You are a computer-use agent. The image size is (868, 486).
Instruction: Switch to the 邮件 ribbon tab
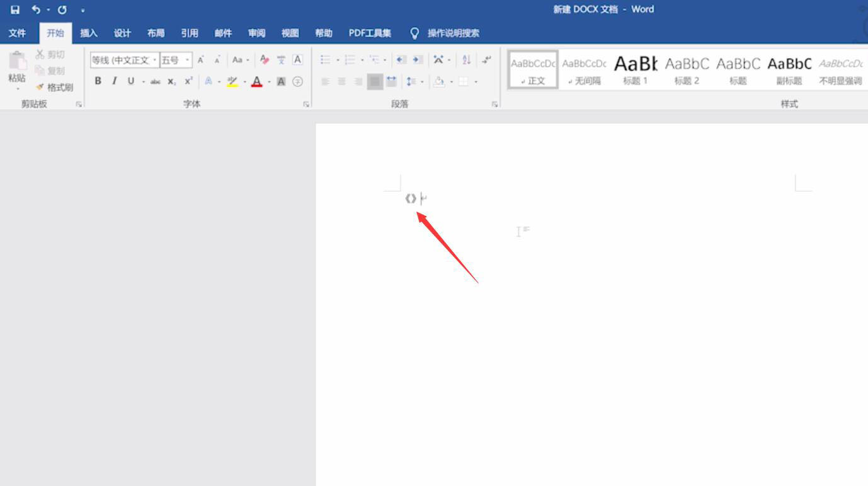click(223, 33)
